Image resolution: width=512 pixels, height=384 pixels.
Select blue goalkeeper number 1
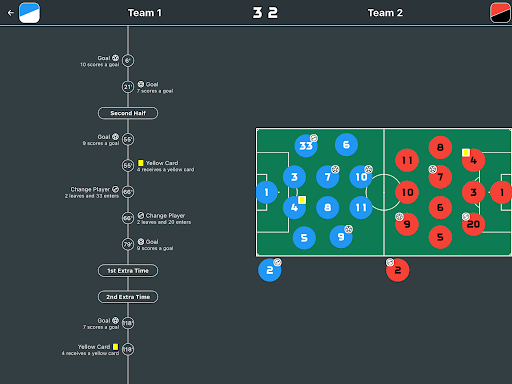coord(267,192)
